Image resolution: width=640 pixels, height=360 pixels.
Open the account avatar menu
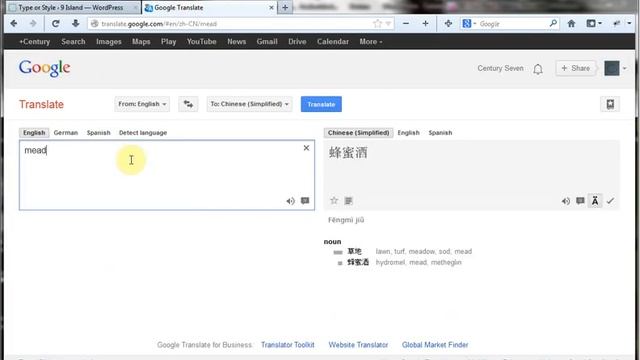pos(612,68)
